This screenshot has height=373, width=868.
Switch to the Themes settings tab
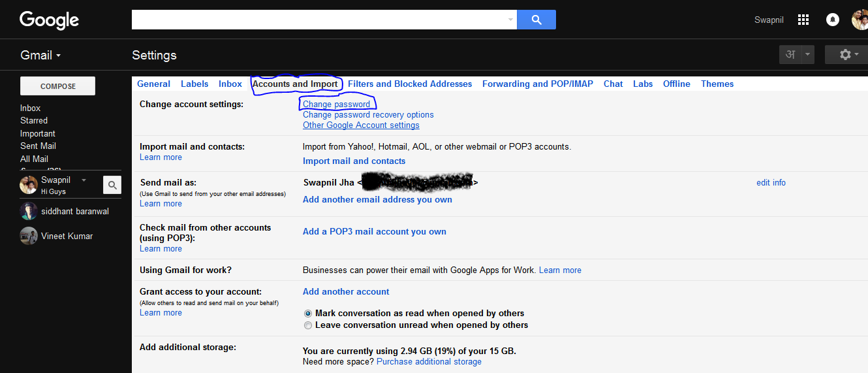[717, 84]
